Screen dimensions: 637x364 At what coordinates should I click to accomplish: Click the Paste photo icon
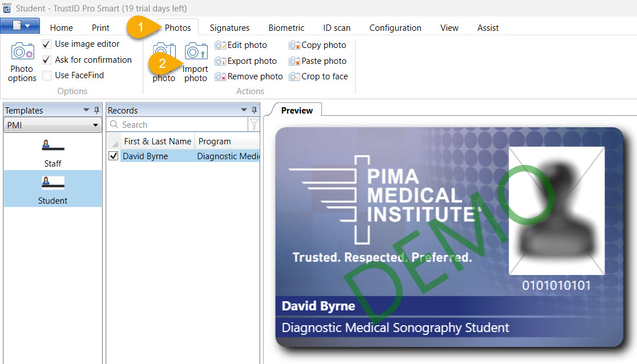[295, 61]
